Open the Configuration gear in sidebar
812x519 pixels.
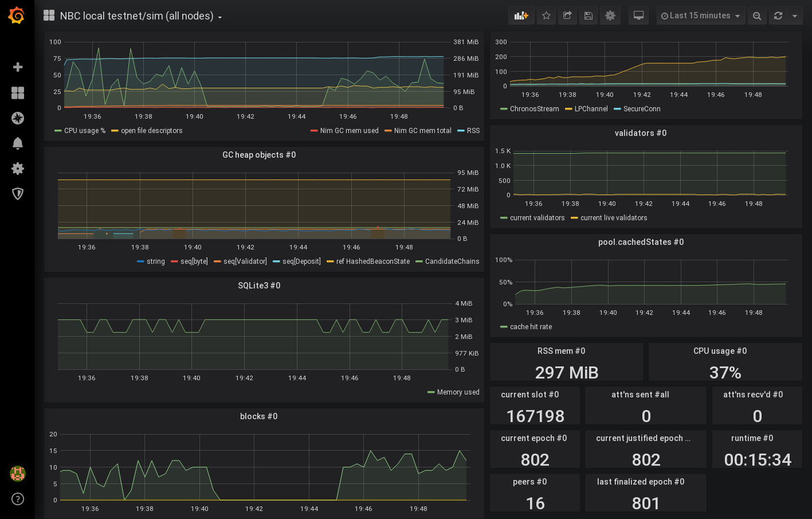pos(18,169)
